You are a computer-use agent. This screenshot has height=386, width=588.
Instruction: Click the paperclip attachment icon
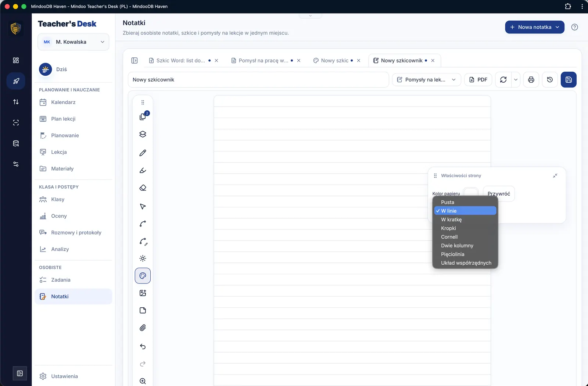143,328
